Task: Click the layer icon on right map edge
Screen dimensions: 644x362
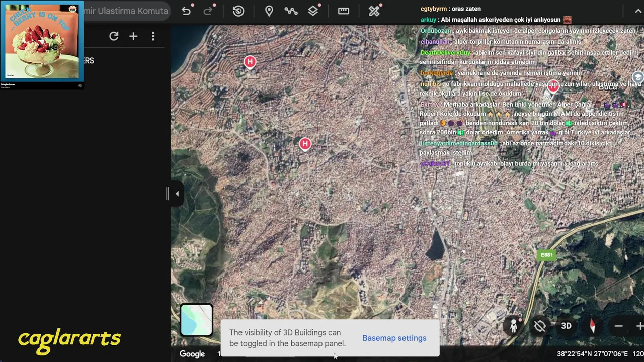Action: [x=638, y=77]
